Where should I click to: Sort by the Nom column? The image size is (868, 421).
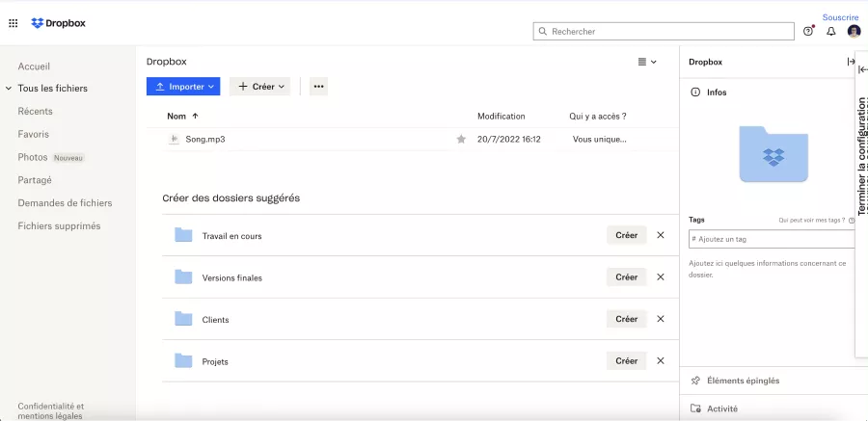click(x=182, y=117)
